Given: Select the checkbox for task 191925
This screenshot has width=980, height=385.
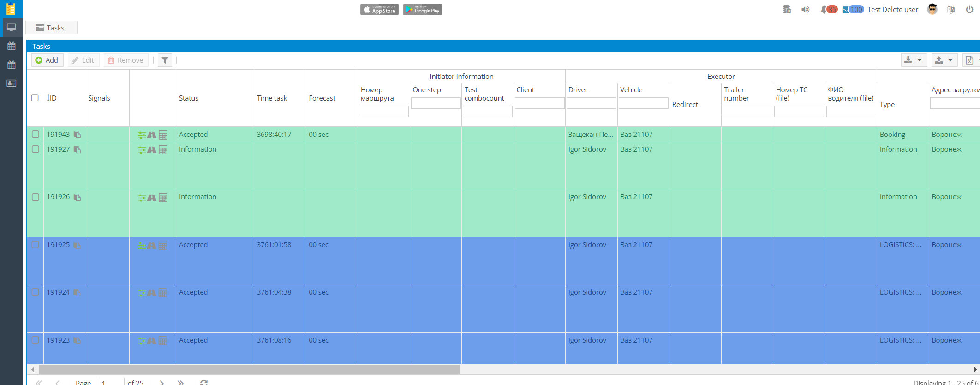Looking at the screenshot, I should click(x=36, y=245).
